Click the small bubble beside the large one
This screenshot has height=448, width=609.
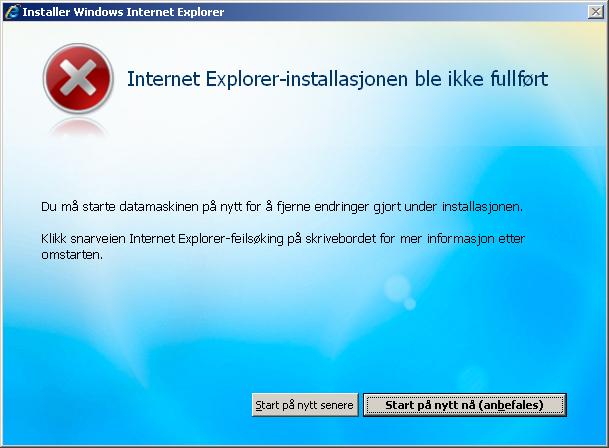tap(410, 303)
